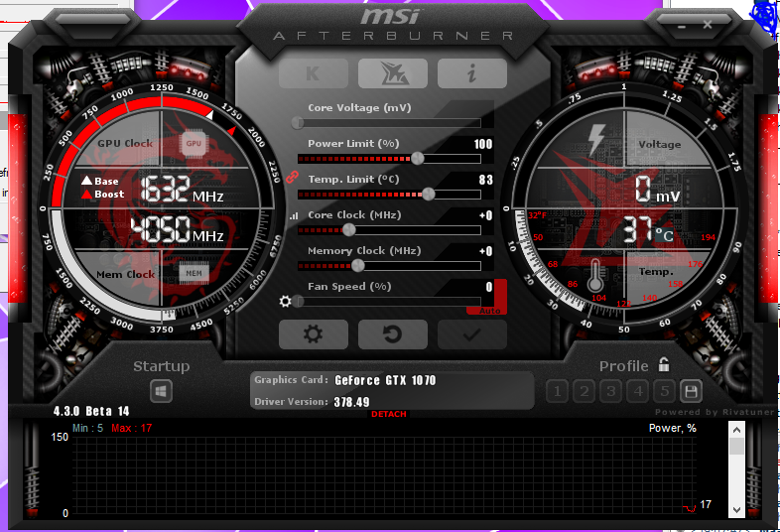Click the °C temperature unit toggle

[x=664, y=234]
